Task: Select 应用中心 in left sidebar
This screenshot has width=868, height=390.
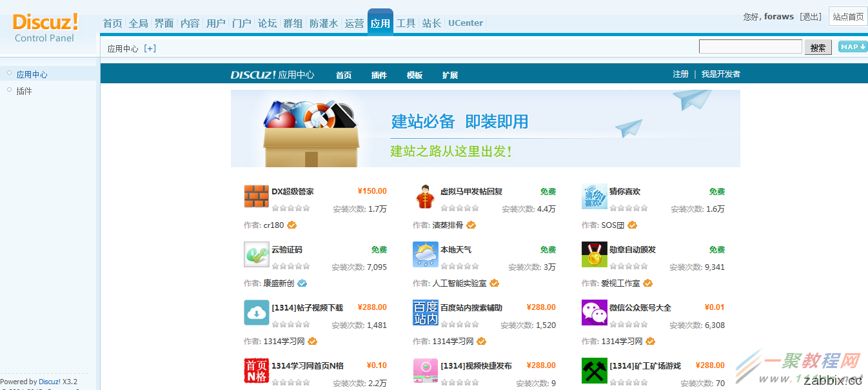Action: (x=32, y=75)
